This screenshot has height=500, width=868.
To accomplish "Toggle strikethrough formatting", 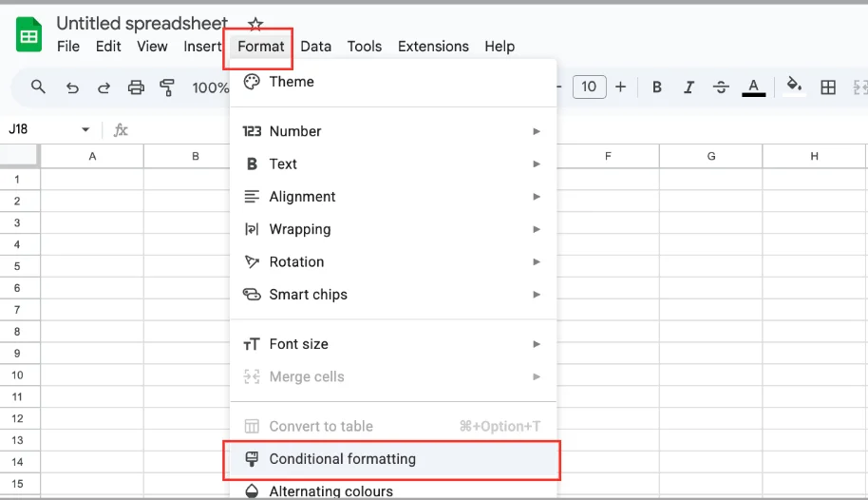I will [x=720, y=87].
